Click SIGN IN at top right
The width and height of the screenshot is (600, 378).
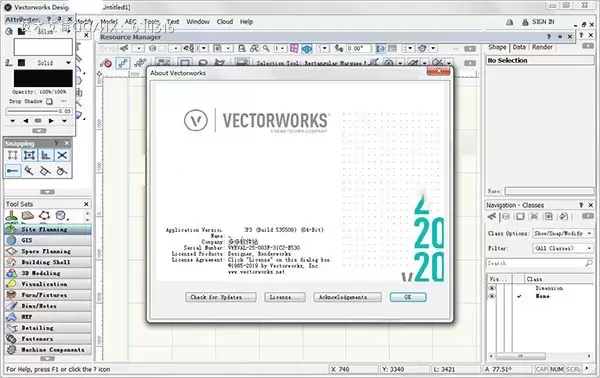pyautogui.click(x=543, y=22)
